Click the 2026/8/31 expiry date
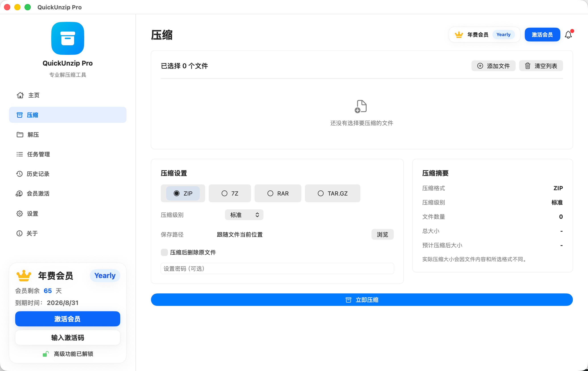The width and height of the screenshot is (588, 371). (x=63, y=303)
